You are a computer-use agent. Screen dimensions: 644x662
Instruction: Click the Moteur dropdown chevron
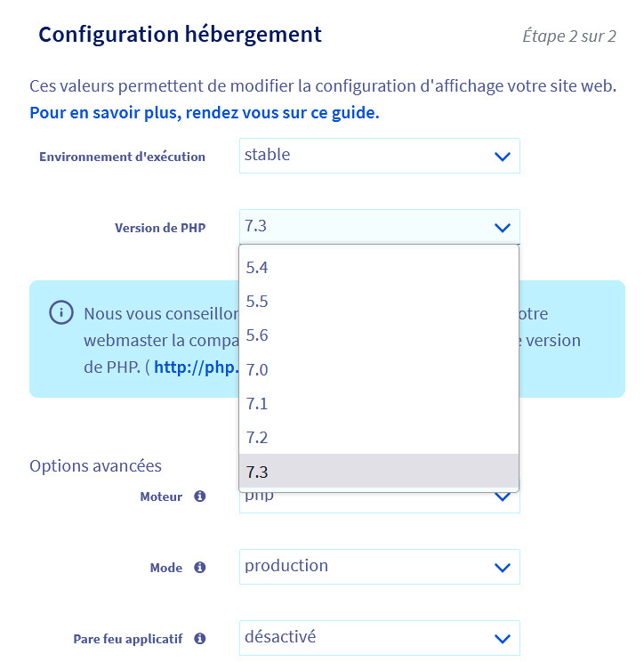[502, 498]
